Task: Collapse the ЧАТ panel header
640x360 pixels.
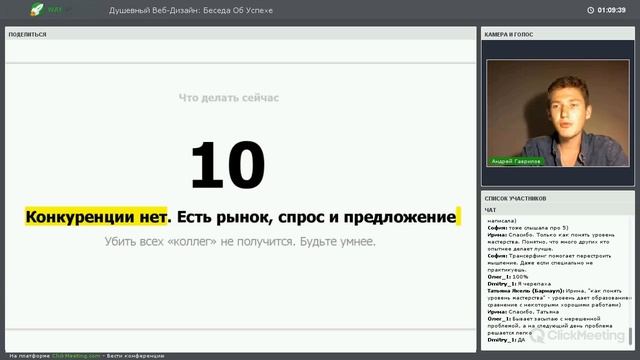Action: 558,210
